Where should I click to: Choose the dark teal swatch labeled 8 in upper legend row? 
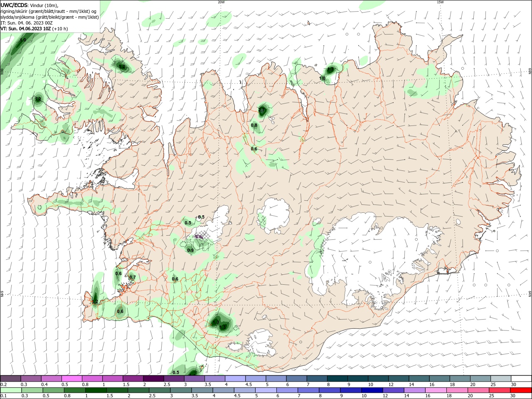tap(337, 379)
